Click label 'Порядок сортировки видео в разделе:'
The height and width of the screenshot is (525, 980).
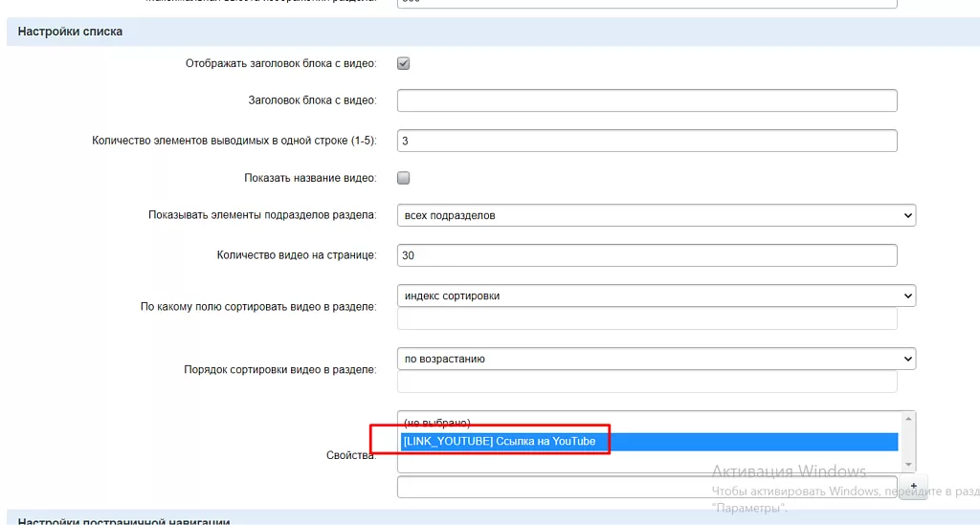(x=280, y=369)
